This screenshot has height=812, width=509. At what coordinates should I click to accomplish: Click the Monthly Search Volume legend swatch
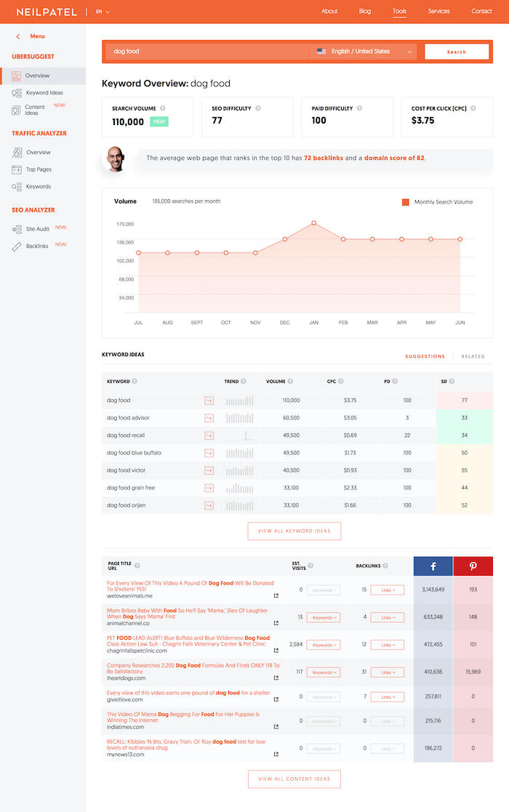[406, 202]
